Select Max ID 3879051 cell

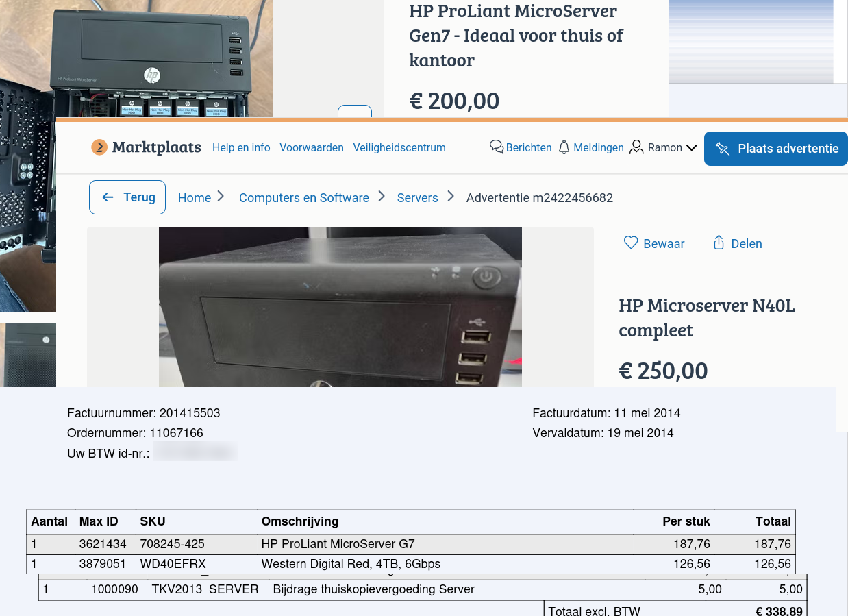tap(103, 564)
